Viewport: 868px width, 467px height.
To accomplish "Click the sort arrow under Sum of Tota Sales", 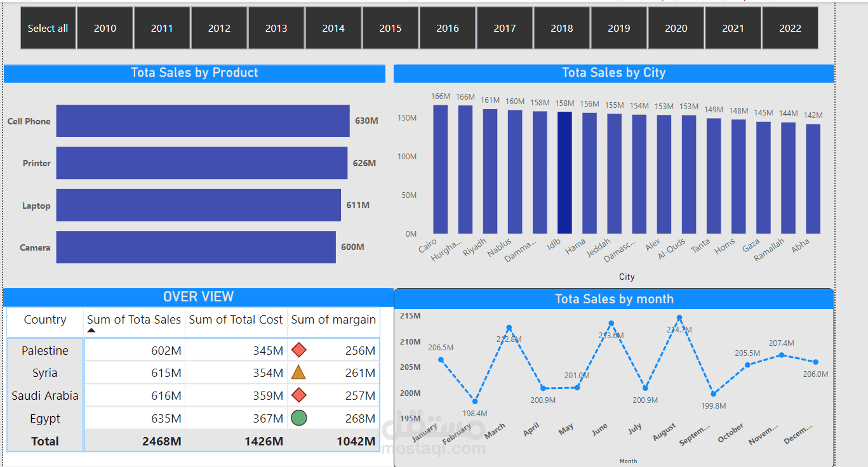I will (91, 331).
